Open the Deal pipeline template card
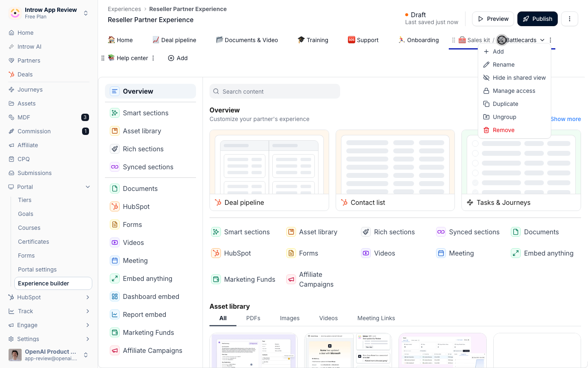This screenshot has height=368, width=588. [x=269, y=170]
